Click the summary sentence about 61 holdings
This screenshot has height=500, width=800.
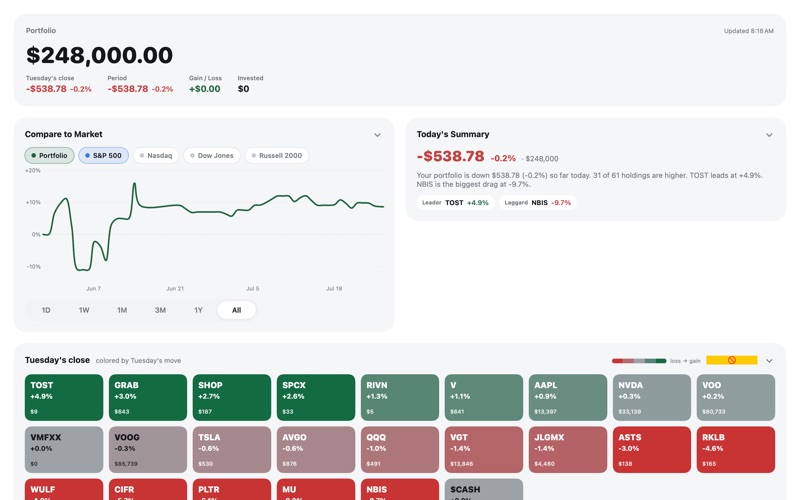(589, 180)
